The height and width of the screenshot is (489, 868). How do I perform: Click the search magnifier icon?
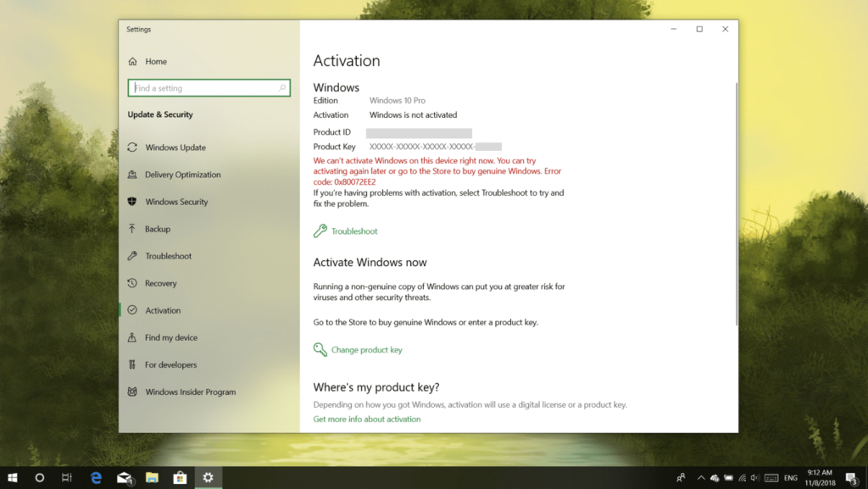pos(281,88)
